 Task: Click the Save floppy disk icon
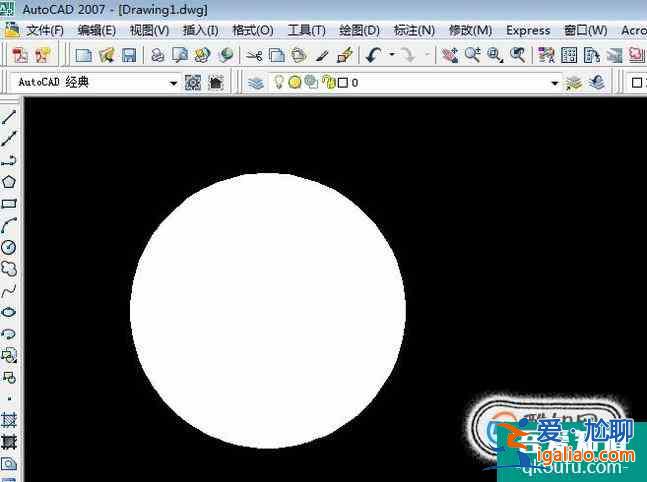(x=129, y=55)
